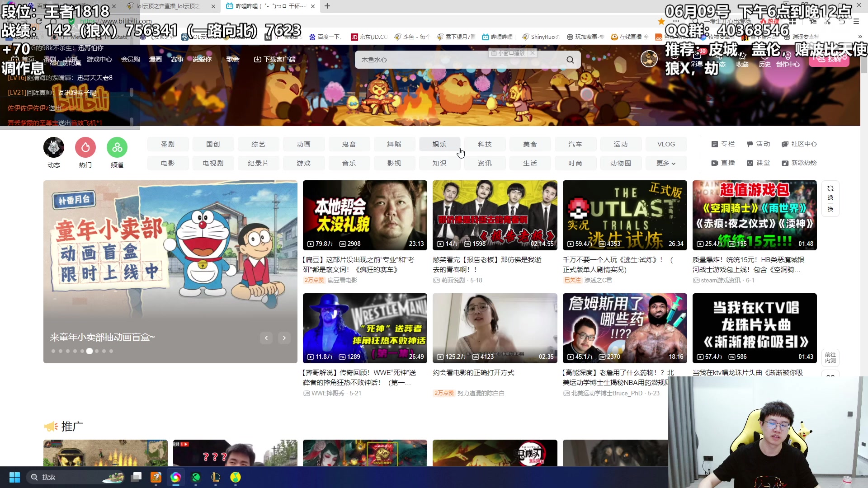Screen dimensions: 868x488
Task: Go to previous carousel slide arrow
Action: tap(266, 338)
